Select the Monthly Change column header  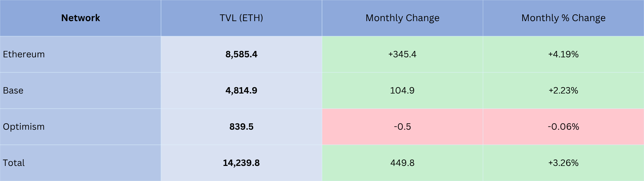(402, 18)
